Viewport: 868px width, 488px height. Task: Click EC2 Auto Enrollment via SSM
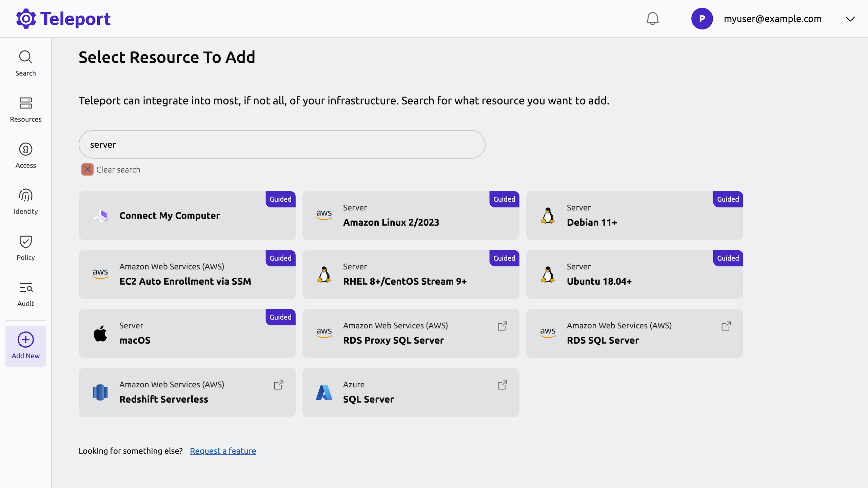186,274
